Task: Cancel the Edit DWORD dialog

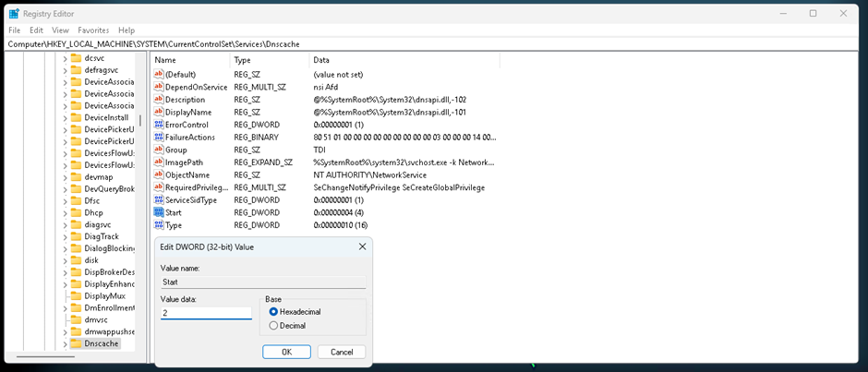Action: tap(342, 352)
